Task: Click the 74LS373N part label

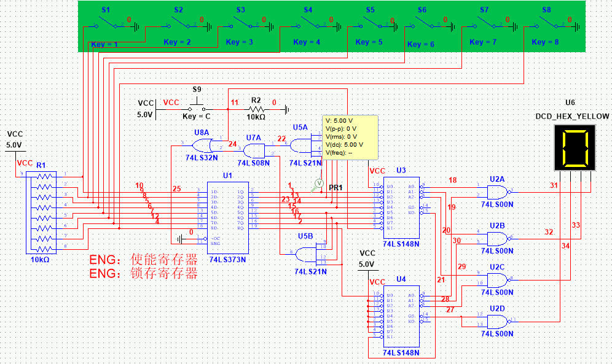Action: click(227, 260)
